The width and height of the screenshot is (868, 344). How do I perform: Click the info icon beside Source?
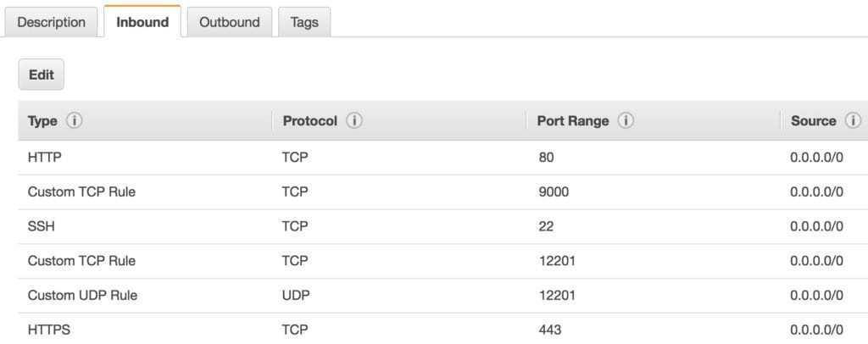tap(853, 121)
